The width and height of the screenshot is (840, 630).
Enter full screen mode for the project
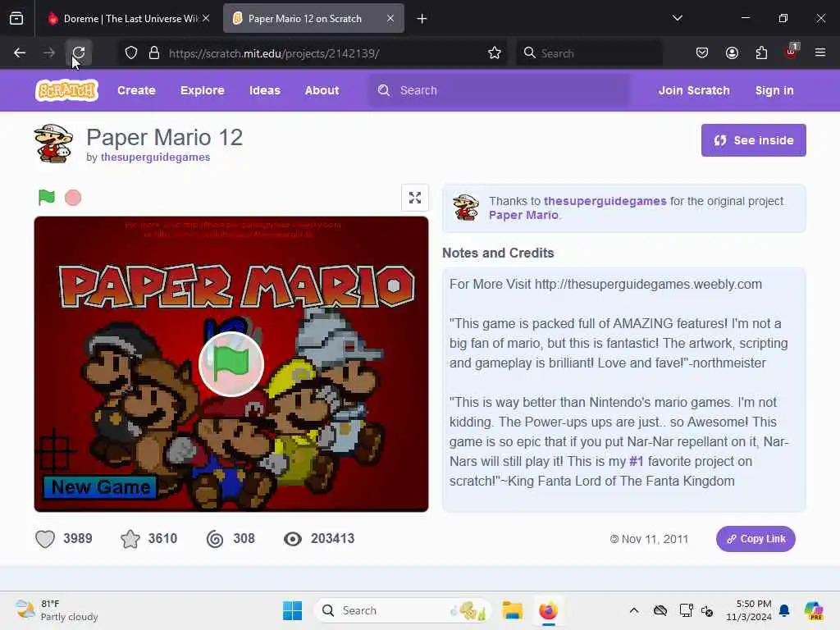point(414,198)
